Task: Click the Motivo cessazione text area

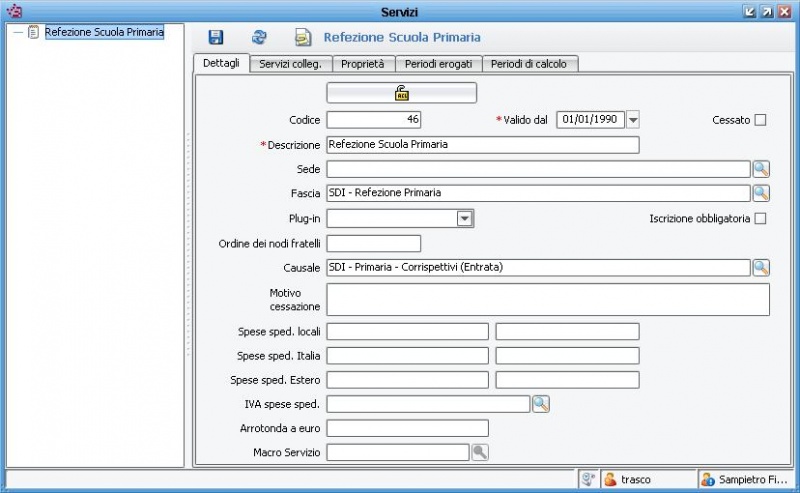Action: [x=548, y=299]
